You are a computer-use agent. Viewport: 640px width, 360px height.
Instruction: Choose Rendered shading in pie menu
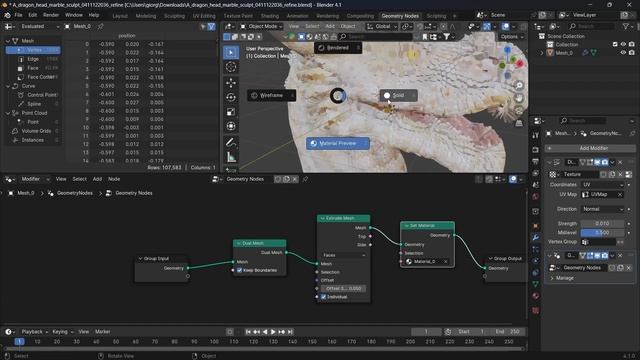click(338, 48)
